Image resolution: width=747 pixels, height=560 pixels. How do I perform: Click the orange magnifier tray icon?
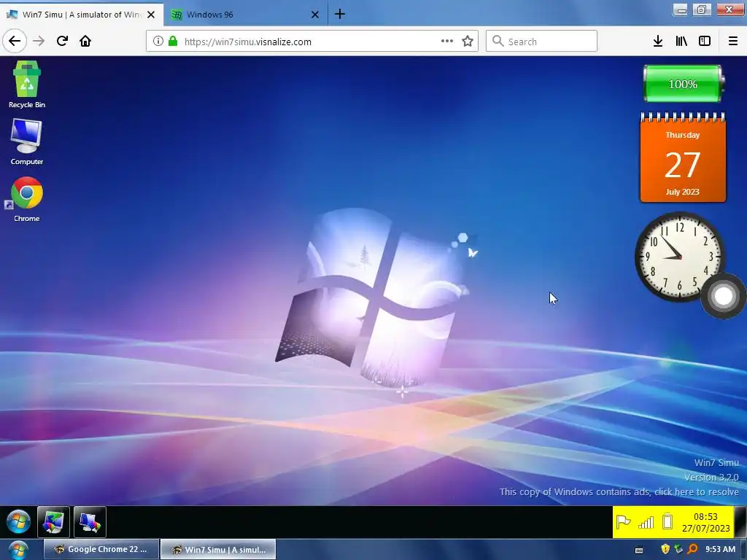coord(692,549)
